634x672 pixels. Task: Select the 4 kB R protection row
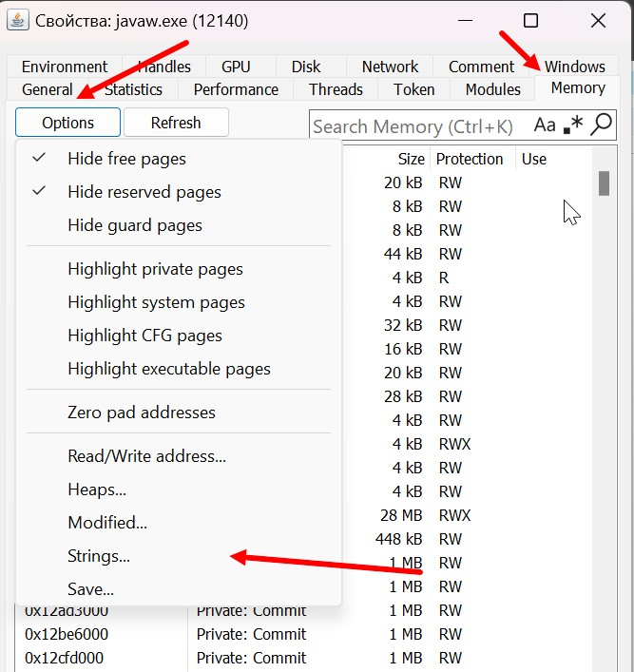[x=468, y=278]
